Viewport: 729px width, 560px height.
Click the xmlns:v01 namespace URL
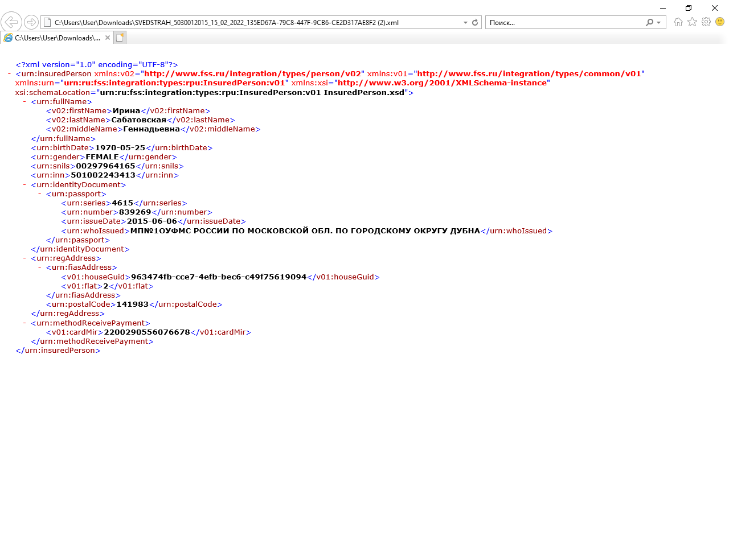(x=529, y=74)
